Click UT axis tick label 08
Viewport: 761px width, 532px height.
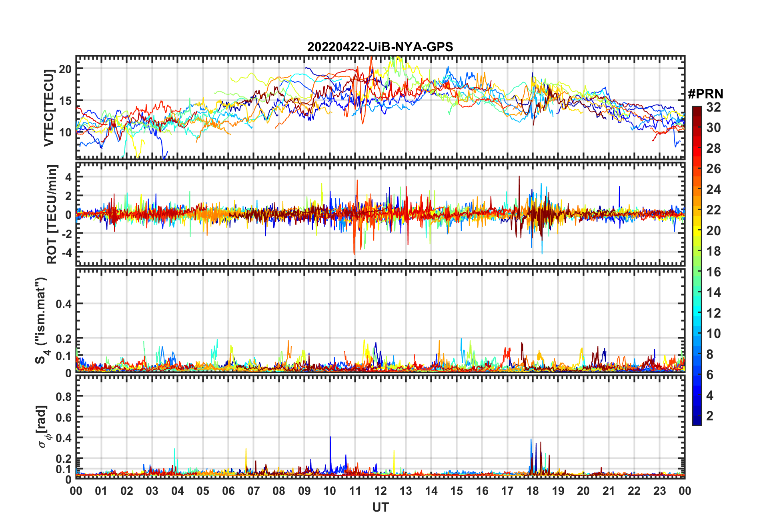click(279, 491)
